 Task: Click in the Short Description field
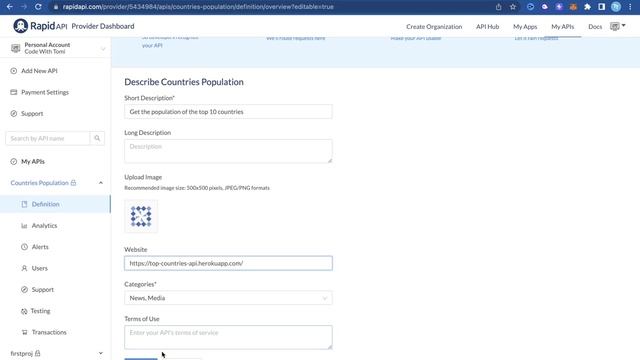pos(228,111)
